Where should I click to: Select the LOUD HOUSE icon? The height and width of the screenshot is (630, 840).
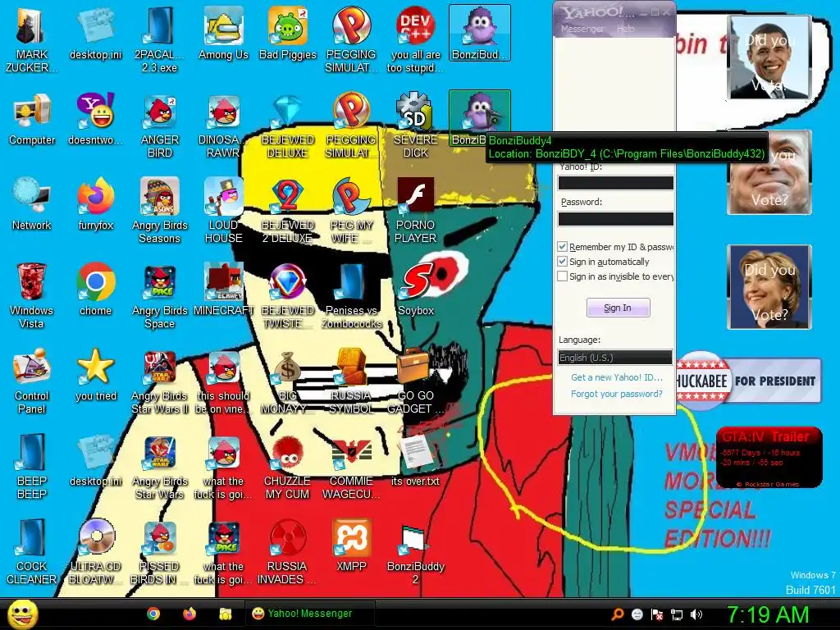223,210
